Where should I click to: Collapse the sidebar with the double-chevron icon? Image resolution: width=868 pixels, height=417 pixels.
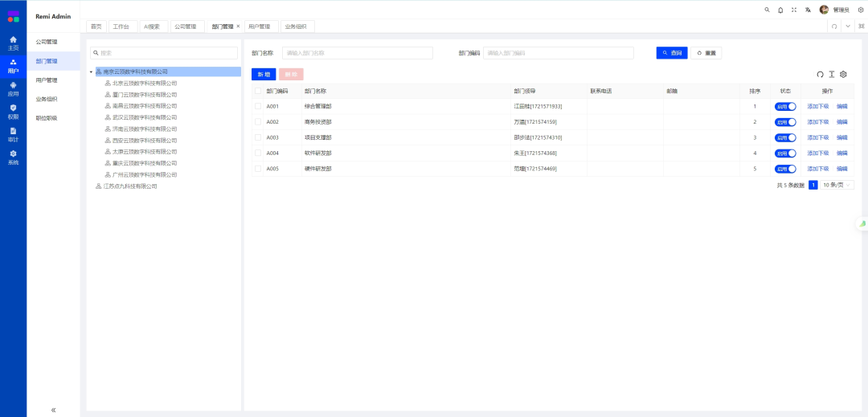coord(54,409)
